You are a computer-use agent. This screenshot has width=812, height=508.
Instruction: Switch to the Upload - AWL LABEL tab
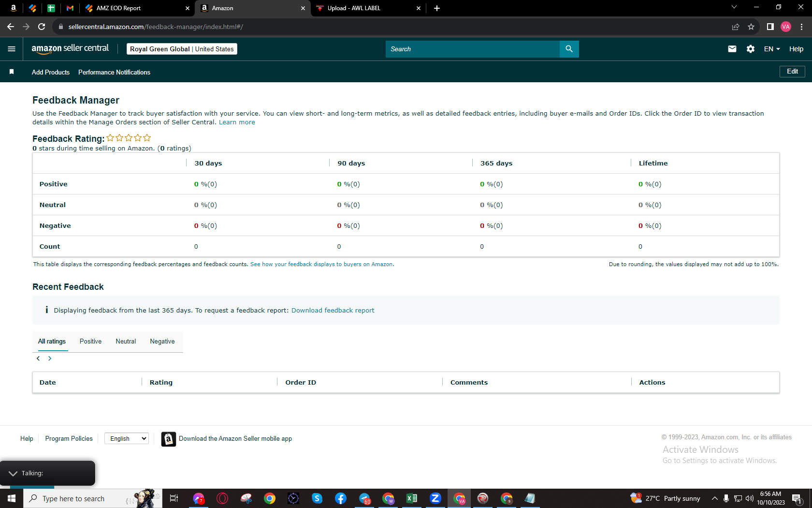pyautogui.click(x=367, y=8)
